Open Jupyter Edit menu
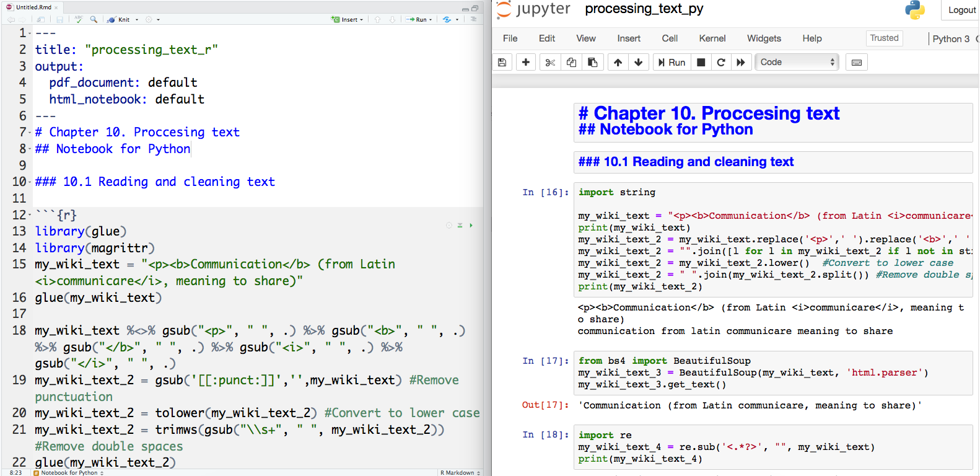980x476 pixels. 547,38
